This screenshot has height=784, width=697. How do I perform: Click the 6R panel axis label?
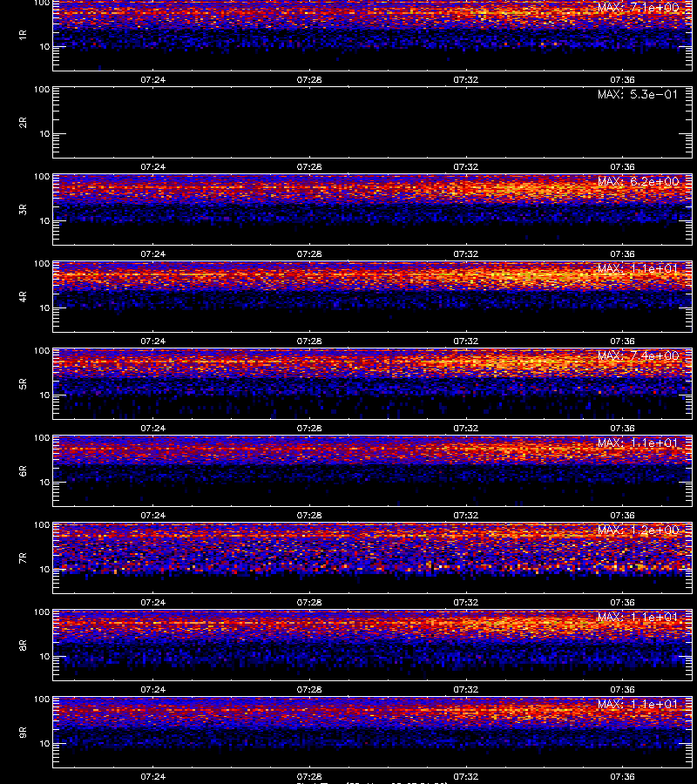point(23,471)
